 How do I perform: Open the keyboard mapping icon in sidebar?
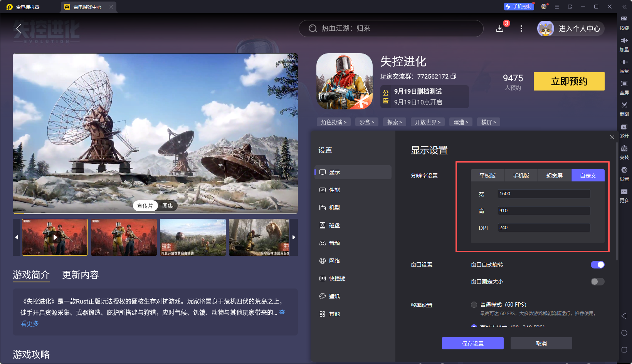[624, 19]
